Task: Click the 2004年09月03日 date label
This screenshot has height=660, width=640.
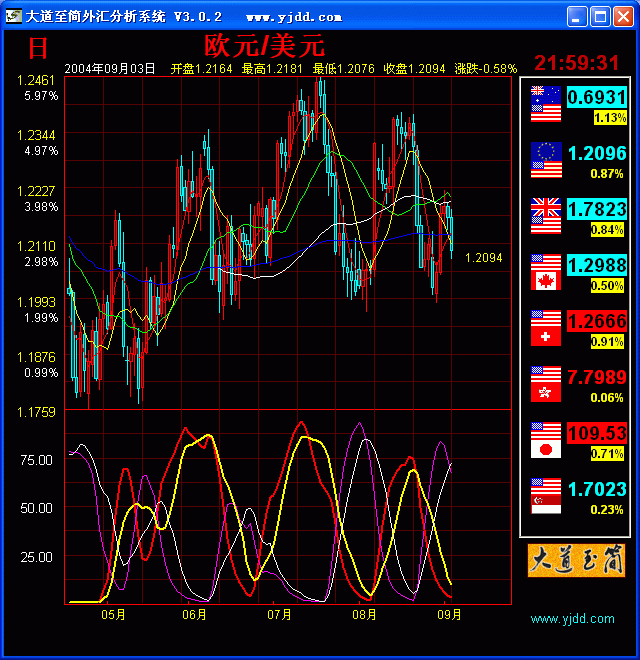Action: click(110, 69)
